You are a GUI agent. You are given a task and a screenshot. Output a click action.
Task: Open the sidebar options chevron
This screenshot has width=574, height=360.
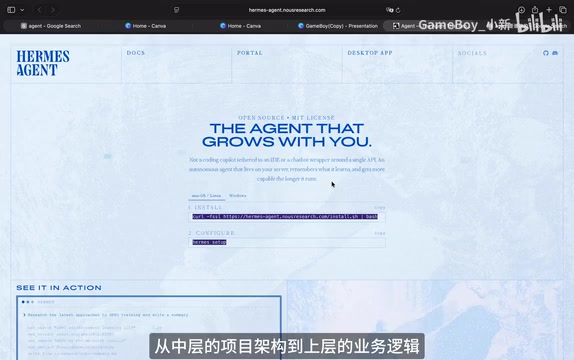22,10
